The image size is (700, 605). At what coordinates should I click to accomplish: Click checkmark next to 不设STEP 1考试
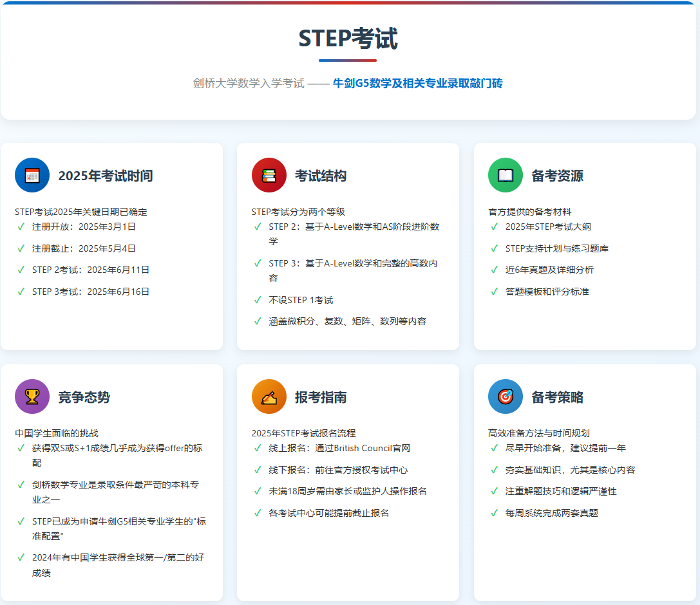point(258,300)
